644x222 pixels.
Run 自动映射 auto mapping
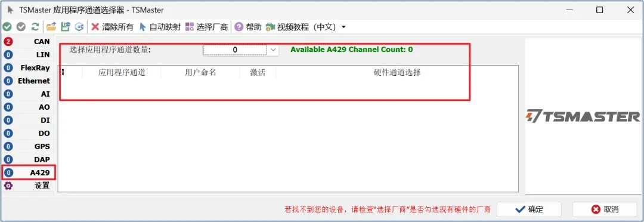click(160, 27)
